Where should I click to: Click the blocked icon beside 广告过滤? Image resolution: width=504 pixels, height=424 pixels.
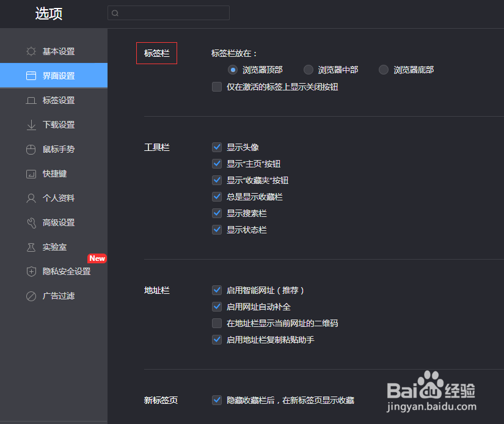[31, 296]
